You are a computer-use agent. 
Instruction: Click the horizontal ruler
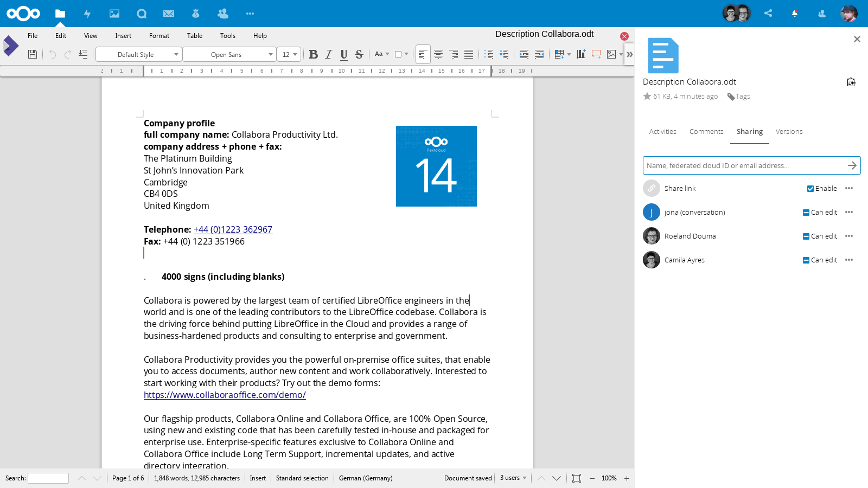(317, 71)
